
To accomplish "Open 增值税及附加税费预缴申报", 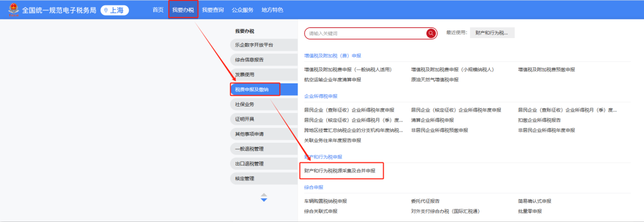I will (546, 70).
